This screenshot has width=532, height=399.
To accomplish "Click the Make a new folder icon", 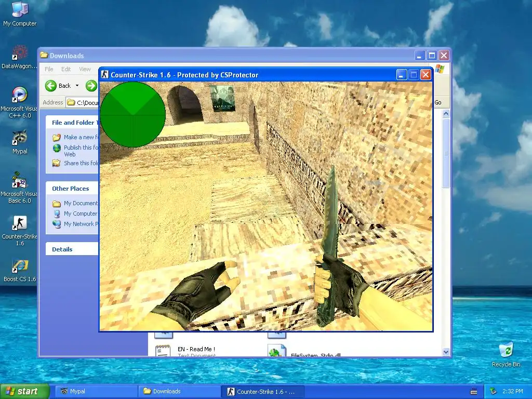I will coord(56,137).
